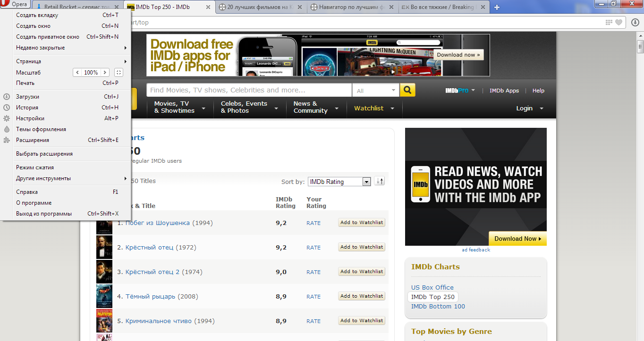The width and height of the screenshot is (644, 341).
Task: Click the downloads icon at toolbar right
Action: click(635, 22)
